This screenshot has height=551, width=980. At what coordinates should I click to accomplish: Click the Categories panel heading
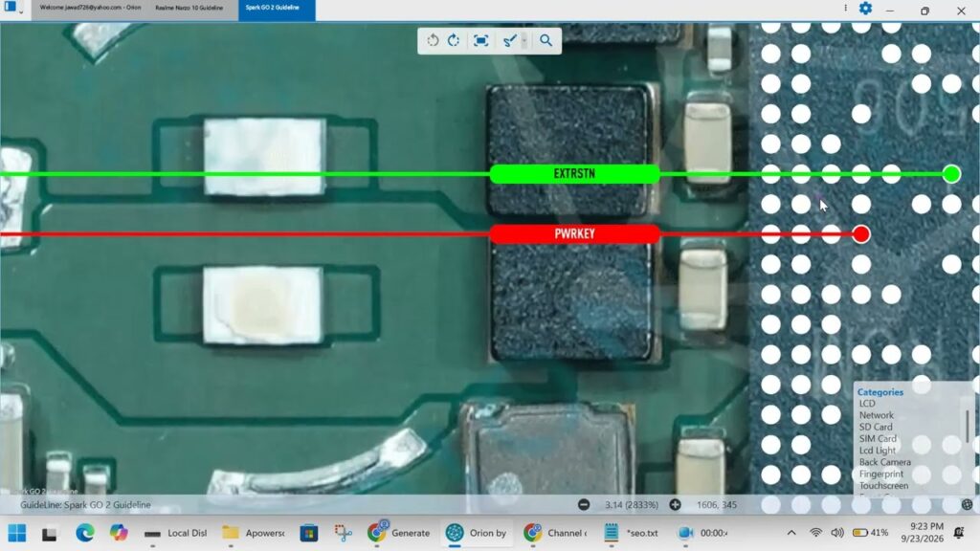880,392
